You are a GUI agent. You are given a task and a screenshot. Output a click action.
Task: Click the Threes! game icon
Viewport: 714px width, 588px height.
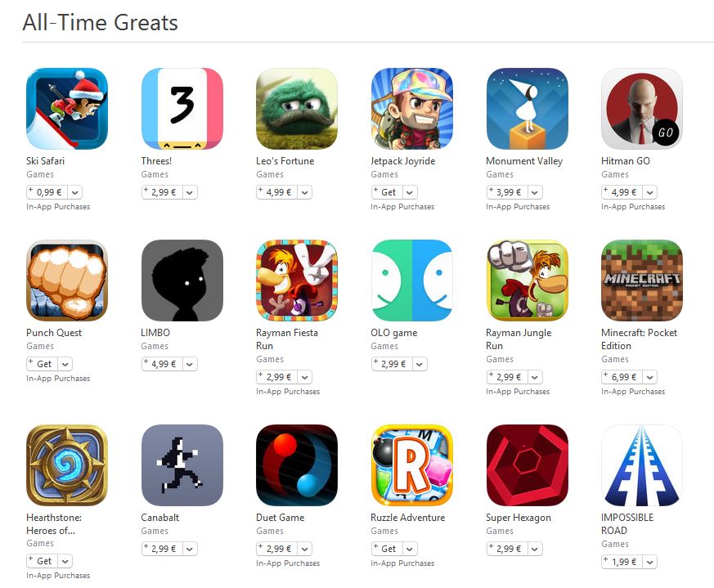pyautogui.click(x=182, y=109)
